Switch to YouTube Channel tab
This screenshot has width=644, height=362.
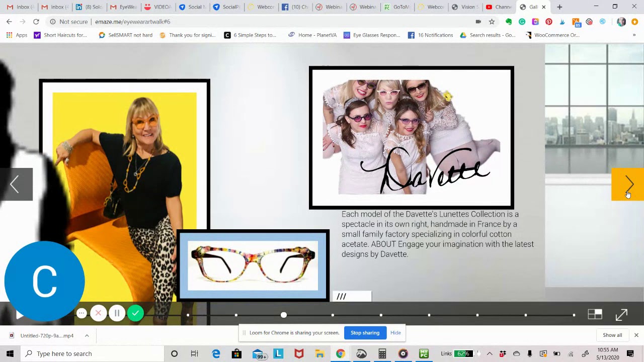click(498, 7)
